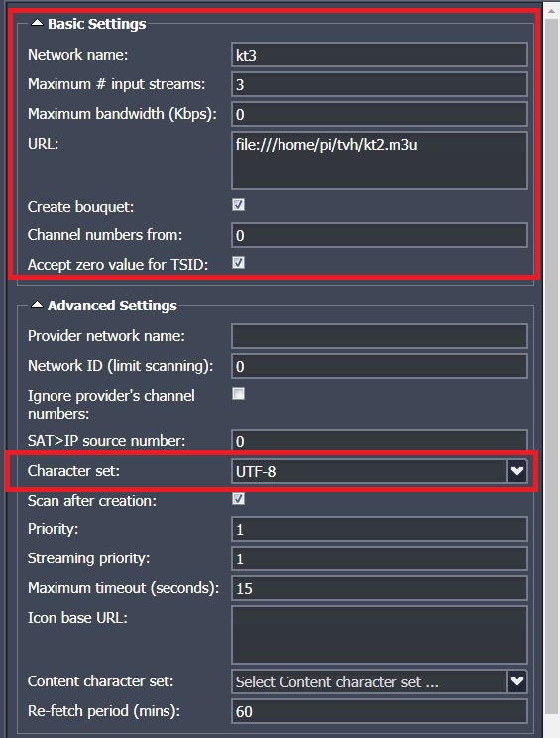
Task: Click the Character set label
Action: 73,470
